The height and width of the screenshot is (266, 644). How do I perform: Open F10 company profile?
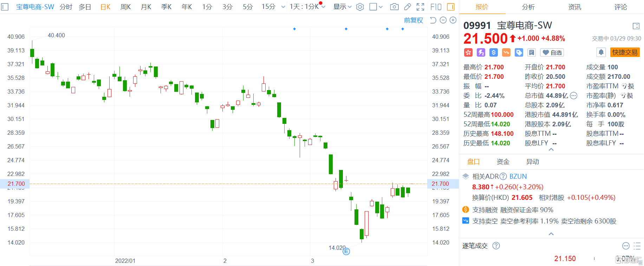[x=436, y=7]
